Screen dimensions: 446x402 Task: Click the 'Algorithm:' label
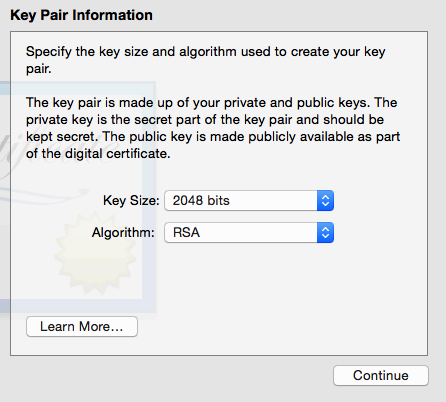click(123, 233)
